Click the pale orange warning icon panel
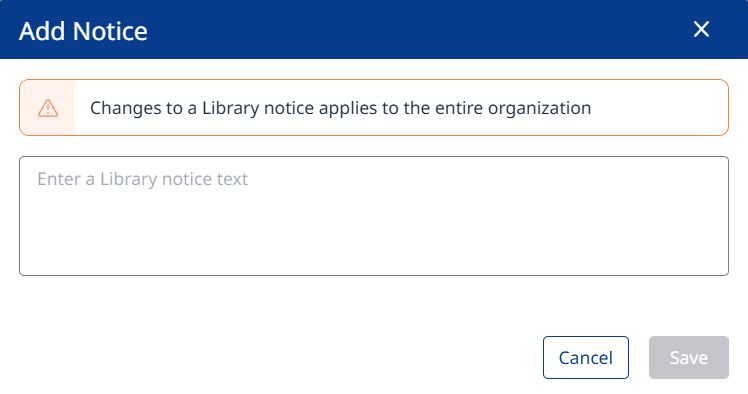The height and width of the screenshot is (394, 748). click(x=48, y=107)
